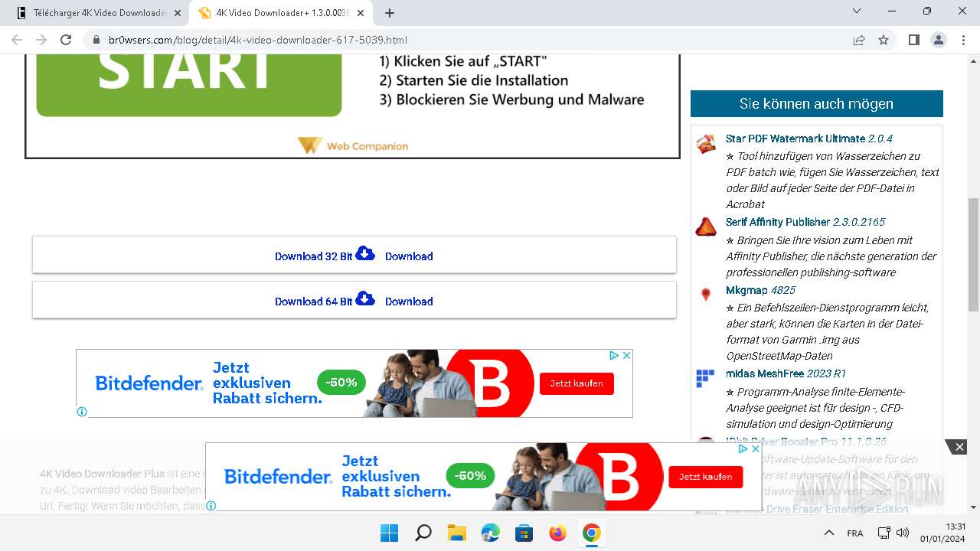This screenshot has height=551, width=980.
Task: Click the Star PDF Watermark Ultimate icon
Action: [x=706, y=143]
